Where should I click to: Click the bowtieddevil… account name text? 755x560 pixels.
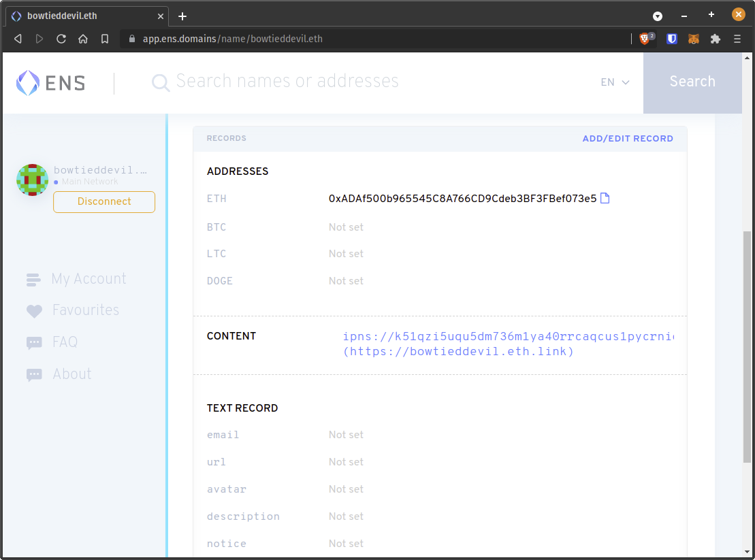click(x=101, y=170)
